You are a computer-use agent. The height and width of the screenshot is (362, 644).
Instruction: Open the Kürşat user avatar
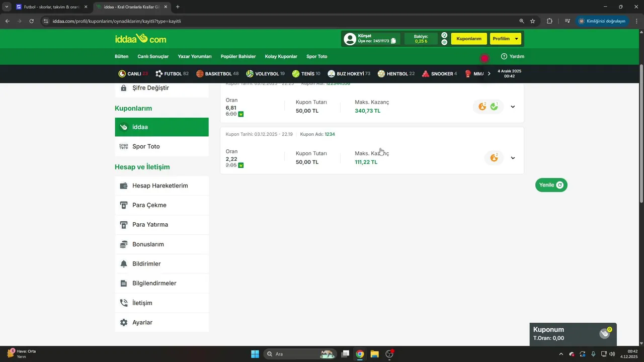(x=350, y=39)
